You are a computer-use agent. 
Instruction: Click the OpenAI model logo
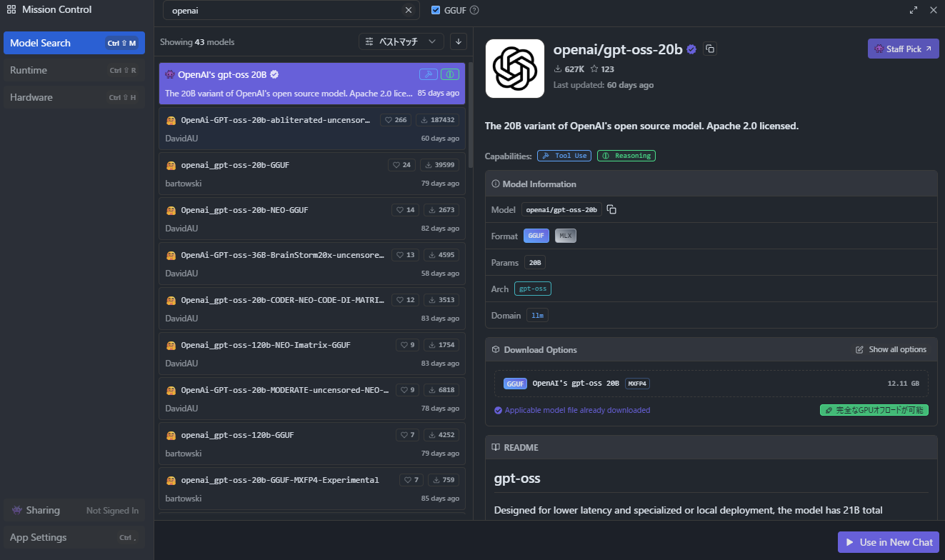[x=514, y=69]
